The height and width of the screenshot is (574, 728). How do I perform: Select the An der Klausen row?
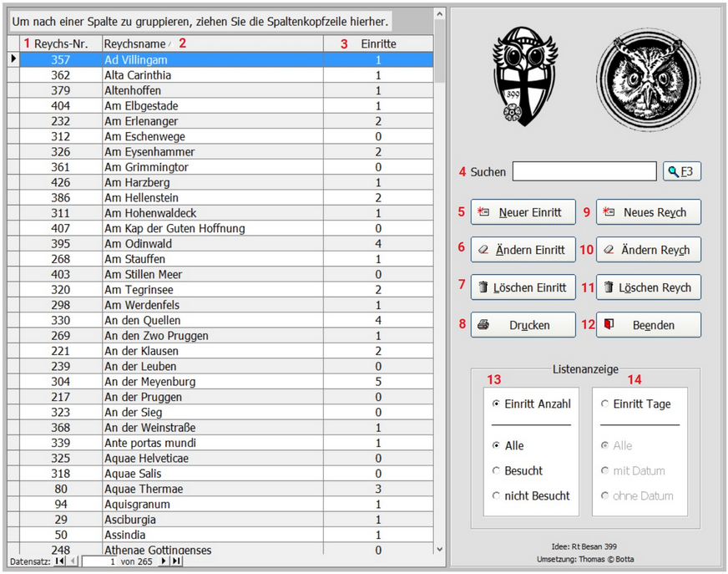(226, 351)
